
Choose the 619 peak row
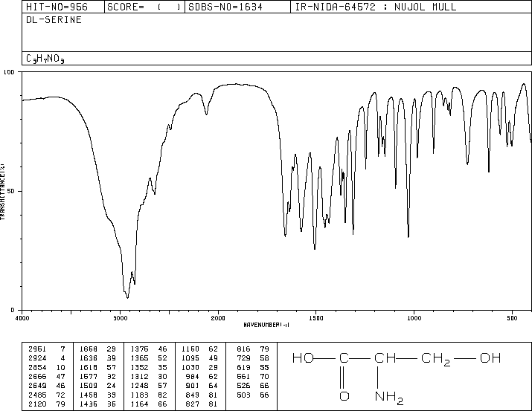(253, 367)
